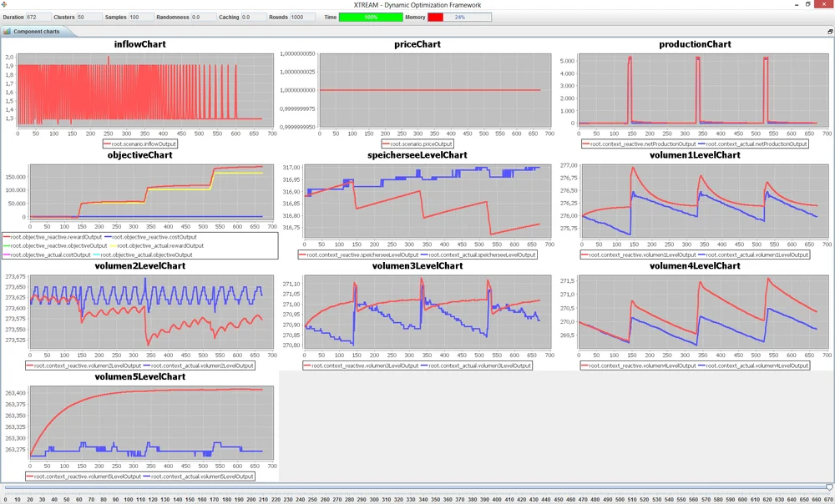Image resolution: width=835 pixels, height=504 pixels.
Task: Click legend root.context_reactive.volumen5LevelOutput
Action: pos(84,476)
